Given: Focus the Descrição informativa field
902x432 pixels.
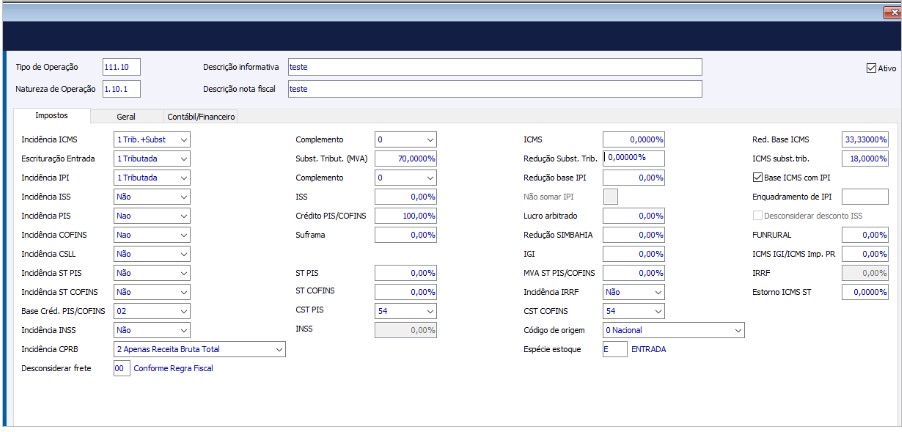Looking at the screenshot, I should [x=495, y=67].
